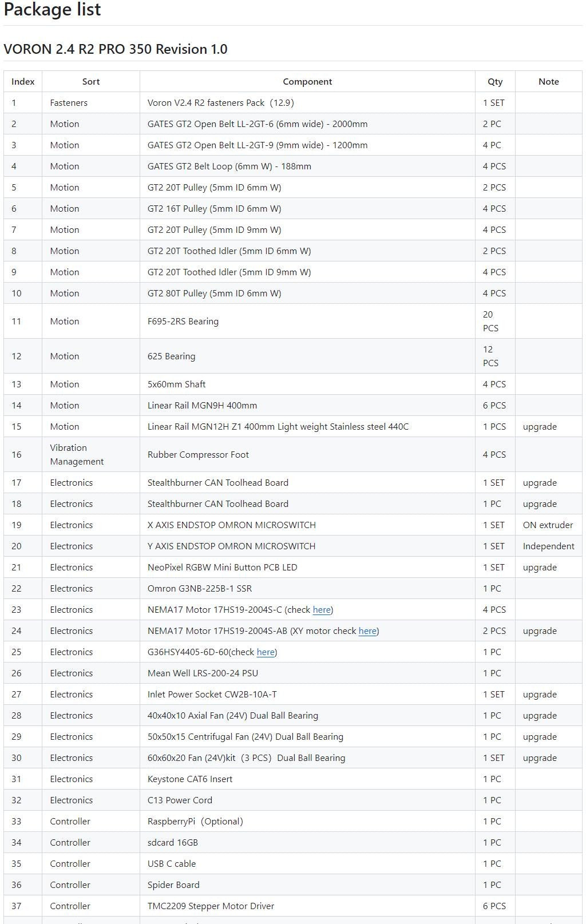Open the 'here' link for NEMA17 17HS19-2004S-C

click(322, 610)
